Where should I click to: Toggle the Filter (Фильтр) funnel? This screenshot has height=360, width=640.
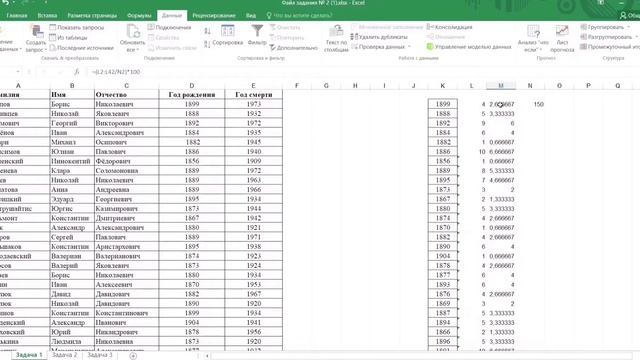[x=257, y=35]
